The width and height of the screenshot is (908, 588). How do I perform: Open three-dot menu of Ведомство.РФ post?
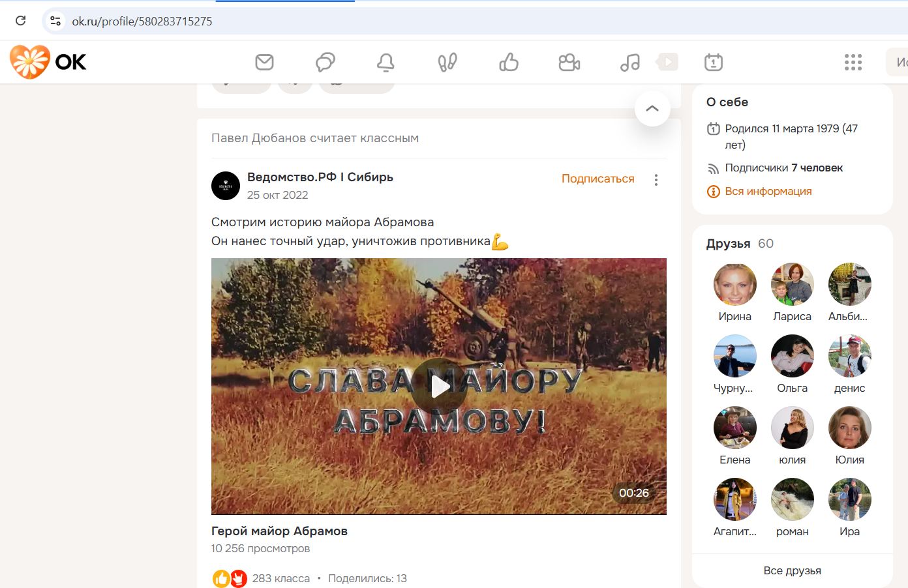656,180
